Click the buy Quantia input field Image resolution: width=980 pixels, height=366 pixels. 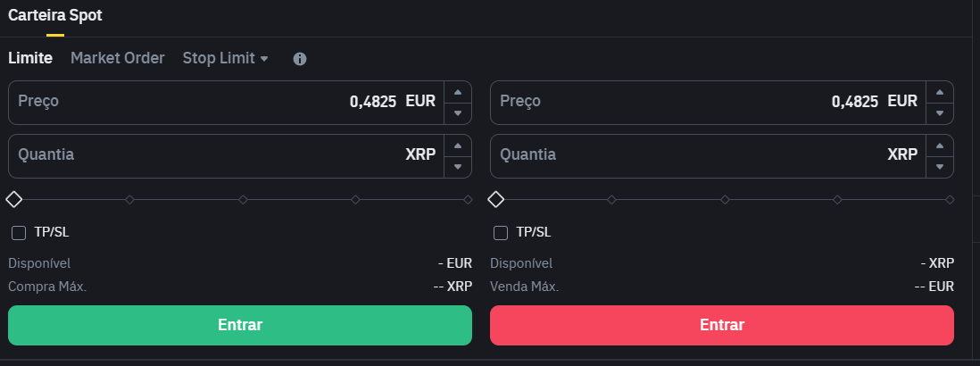(x=226, y=156)
